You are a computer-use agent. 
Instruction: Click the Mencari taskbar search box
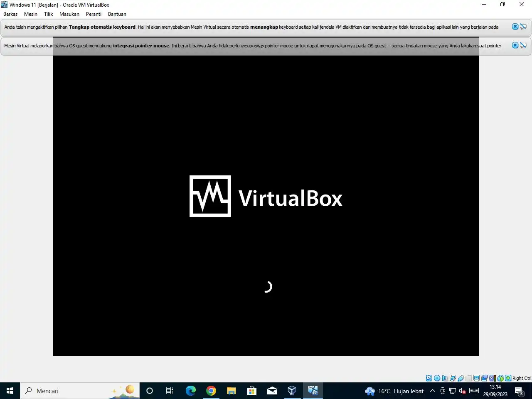coord(80,391)
